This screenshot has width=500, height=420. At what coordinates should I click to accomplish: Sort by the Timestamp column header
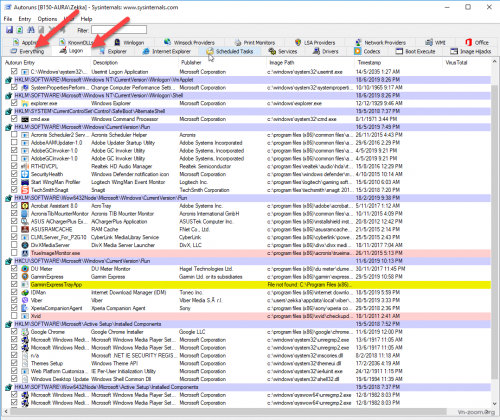[x=398, y=63]
